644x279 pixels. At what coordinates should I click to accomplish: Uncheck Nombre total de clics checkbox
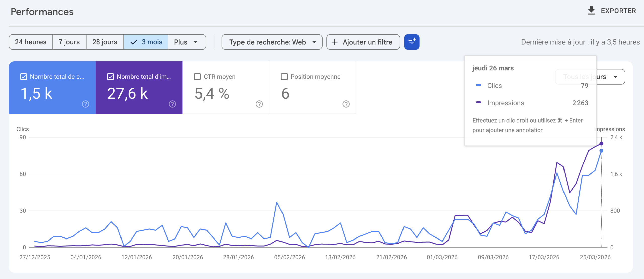(x=23, y=77)
